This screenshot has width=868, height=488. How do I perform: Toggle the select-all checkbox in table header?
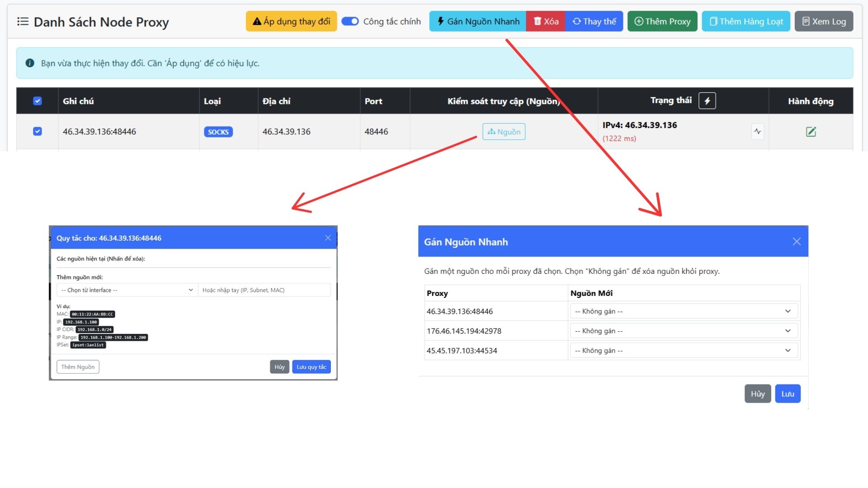pyautogui.click(x=38, y=101)
